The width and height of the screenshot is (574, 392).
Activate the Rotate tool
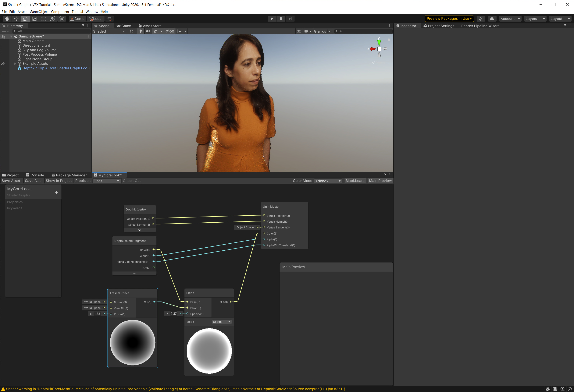(x=25, y=19)
